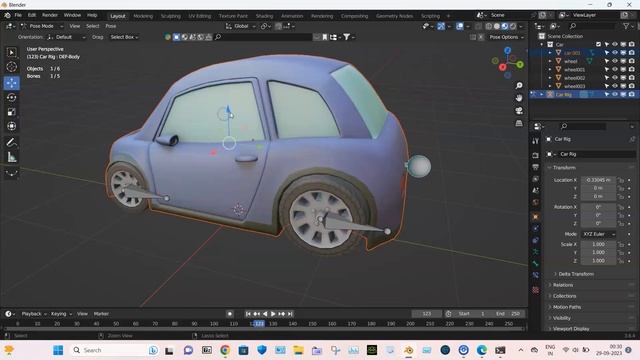
Task: Click the Play animation button
Action: coord(273,314)
